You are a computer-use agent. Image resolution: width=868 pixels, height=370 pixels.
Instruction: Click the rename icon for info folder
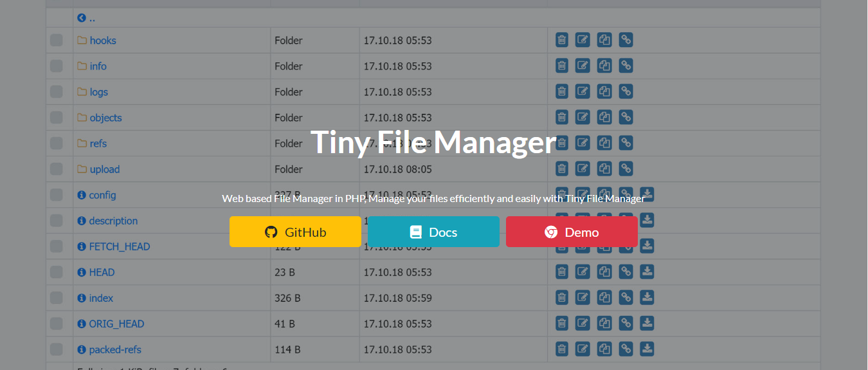click(583, 66)
